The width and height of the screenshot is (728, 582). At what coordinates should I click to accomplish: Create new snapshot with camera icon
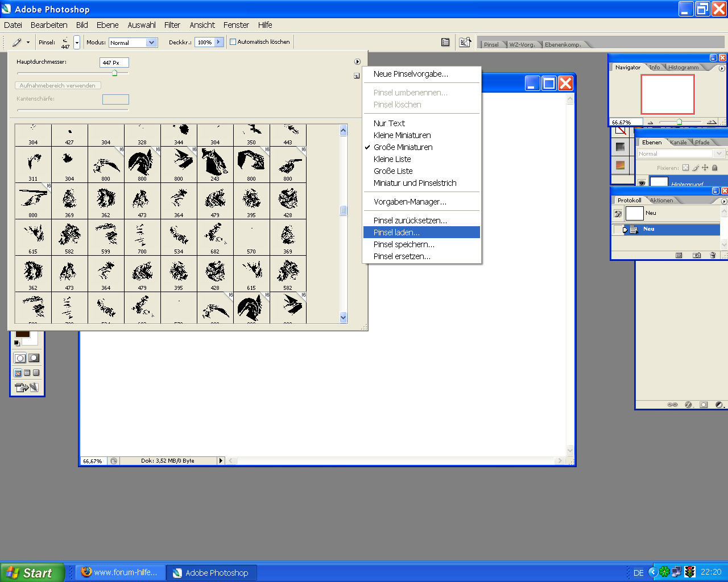point(697,255)
